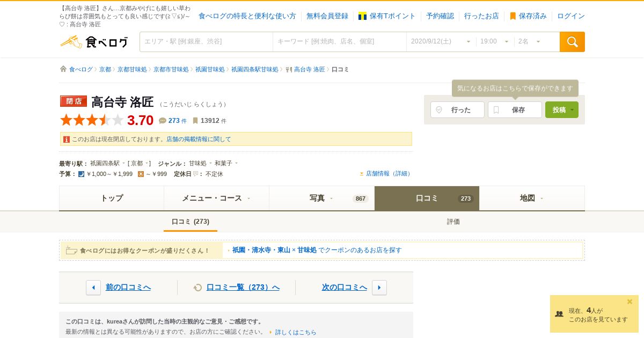
Task: Click the orange search magnifier button
Action: pyautogui.click(x=572, y=42)
